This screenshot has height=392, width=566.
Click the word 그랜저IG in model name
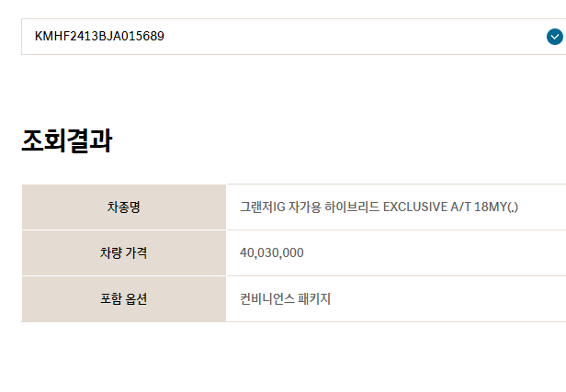click(263, 207)
